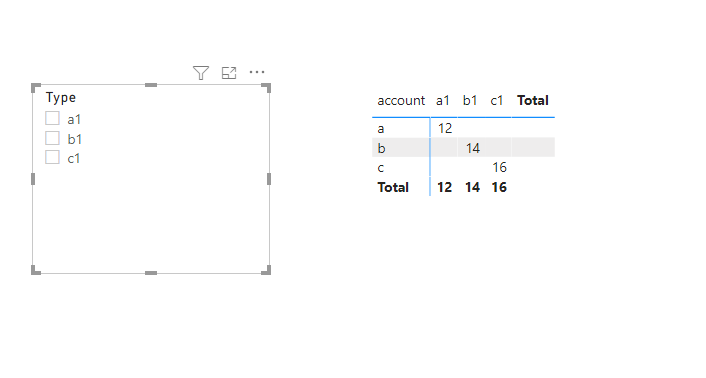
Task: Click the value 16 in row c
Action: tap(499, 167)
